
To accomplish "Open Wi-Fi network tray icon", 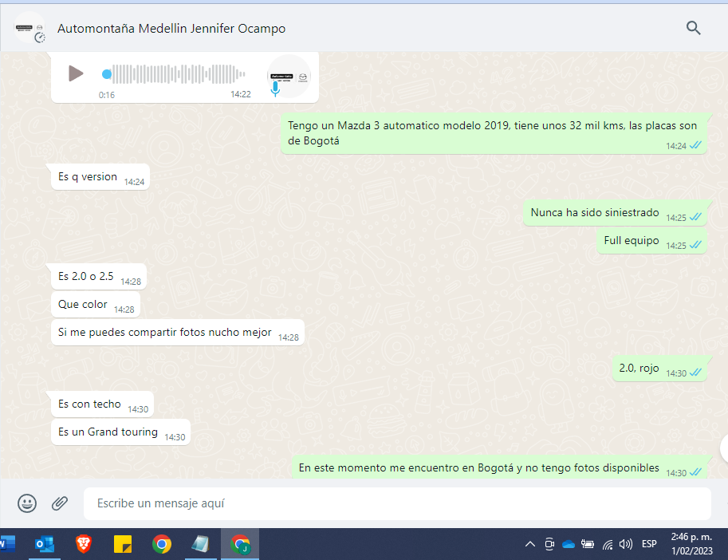I will click(x=608, y=544).
